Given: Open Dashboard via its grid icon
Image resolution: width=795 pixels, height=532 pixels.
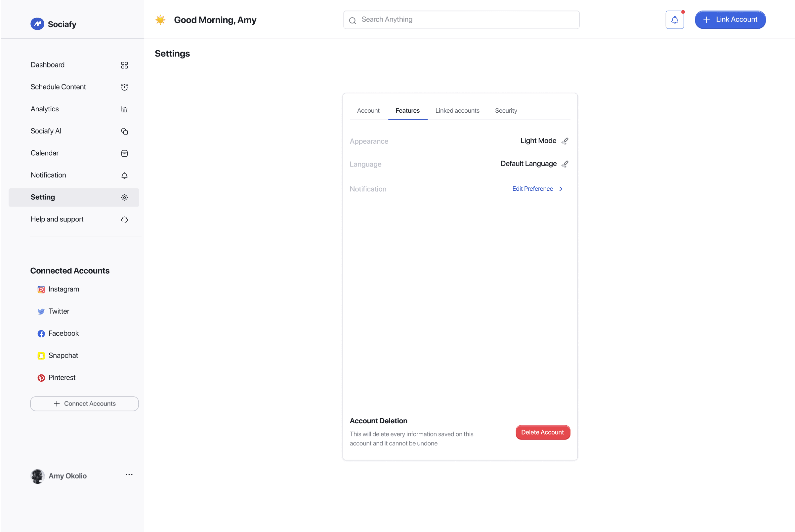Looking at the screenshot, I should (124, 65).
